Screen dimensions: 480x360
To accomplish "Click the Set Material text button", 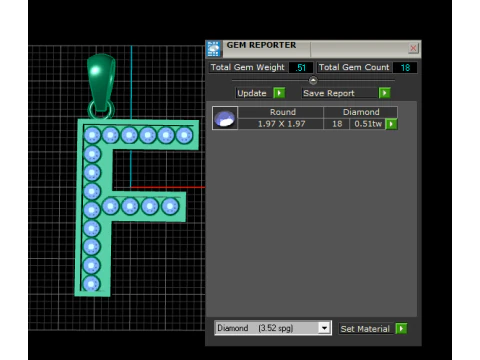I will [x=365, y=329].
